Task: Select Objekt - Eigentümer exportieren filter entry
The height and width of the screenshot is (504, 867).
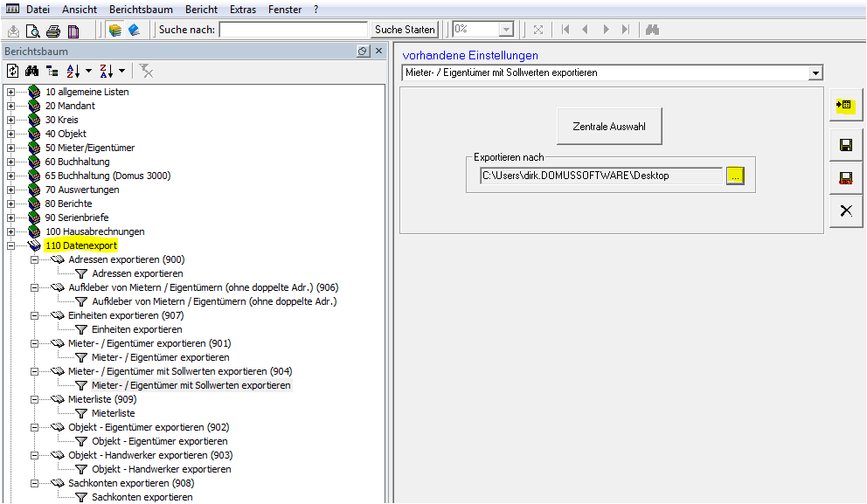Action: 160,442
